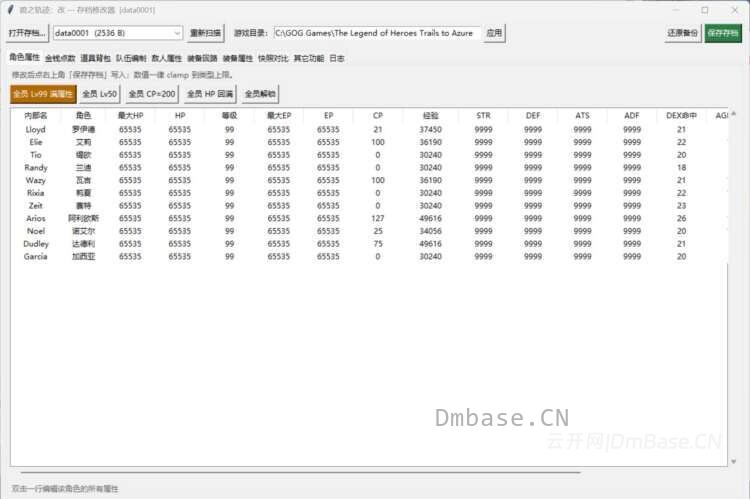Click the STR column header
Screen dimensions: 750x499
[x=483, y=115]
